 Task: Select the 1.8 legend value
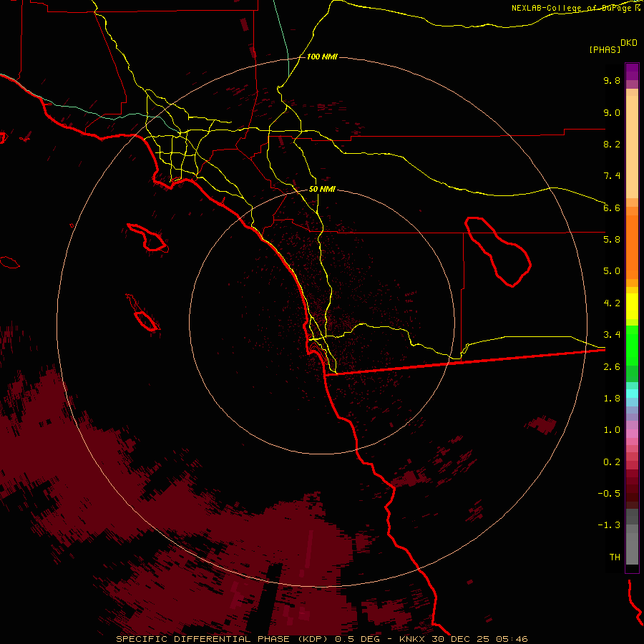pyautogui.click(x=612, y=399)
